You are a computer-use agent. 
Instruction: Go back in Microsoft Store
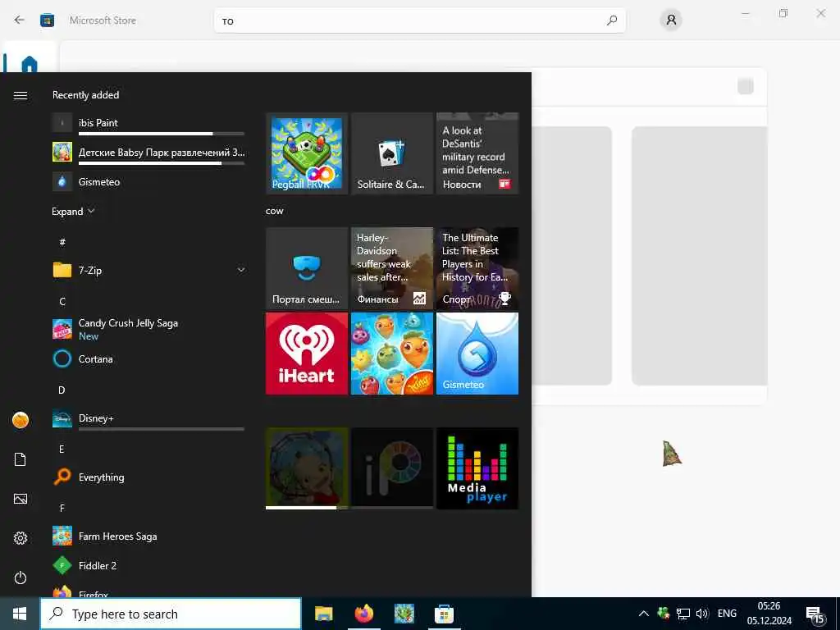click(x=20, y=21)
